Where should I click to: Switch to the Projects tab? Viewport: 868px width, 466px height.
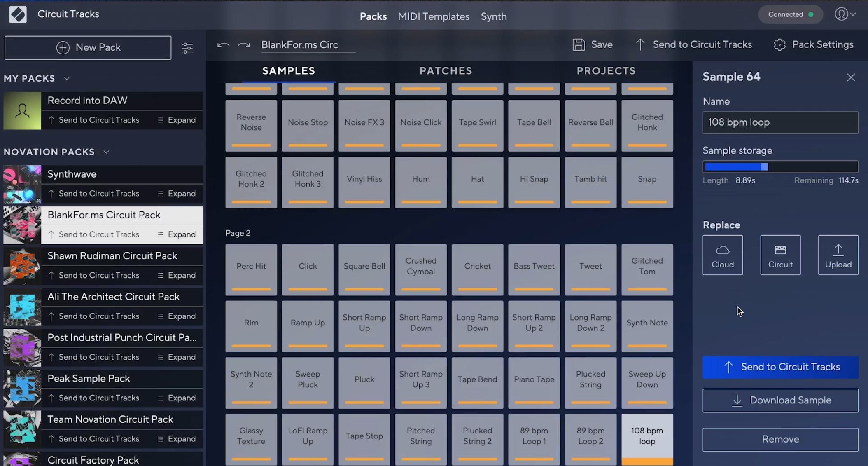(x=606, y=71)
